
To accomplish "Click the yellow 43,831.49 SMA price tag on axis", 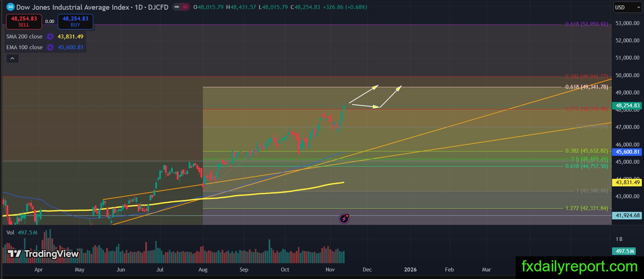I will (628, 182).
